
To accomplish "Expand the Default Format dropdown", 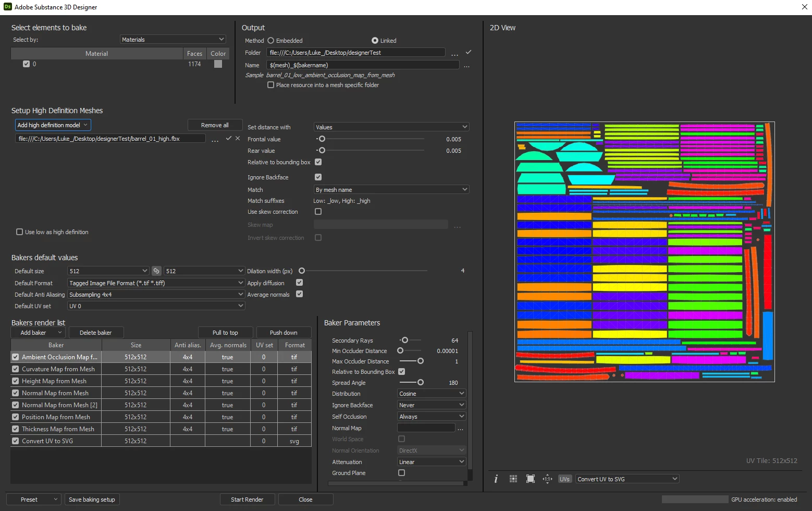I will [156, 283].
